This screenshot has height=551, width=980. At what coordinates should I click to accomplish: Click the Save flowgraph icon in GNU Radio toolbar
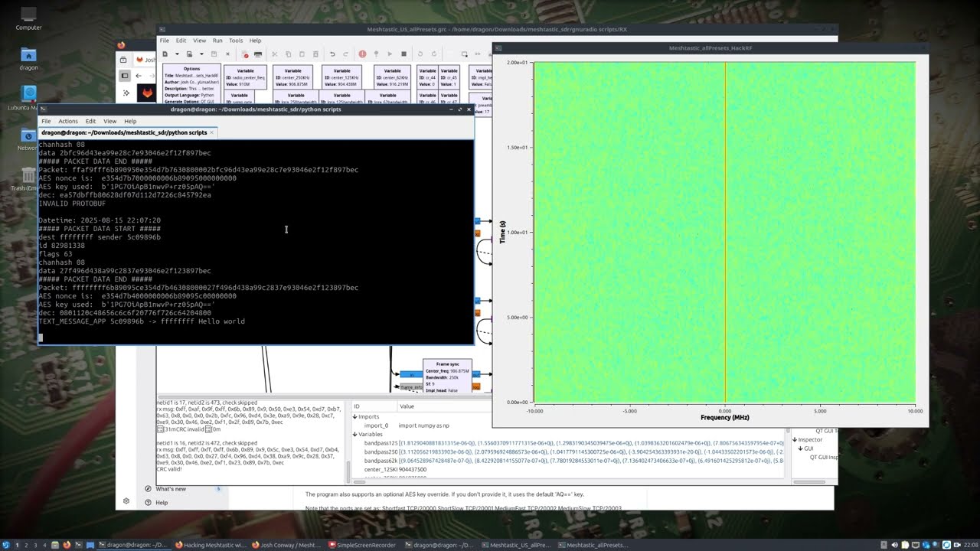tap(214, 54)
